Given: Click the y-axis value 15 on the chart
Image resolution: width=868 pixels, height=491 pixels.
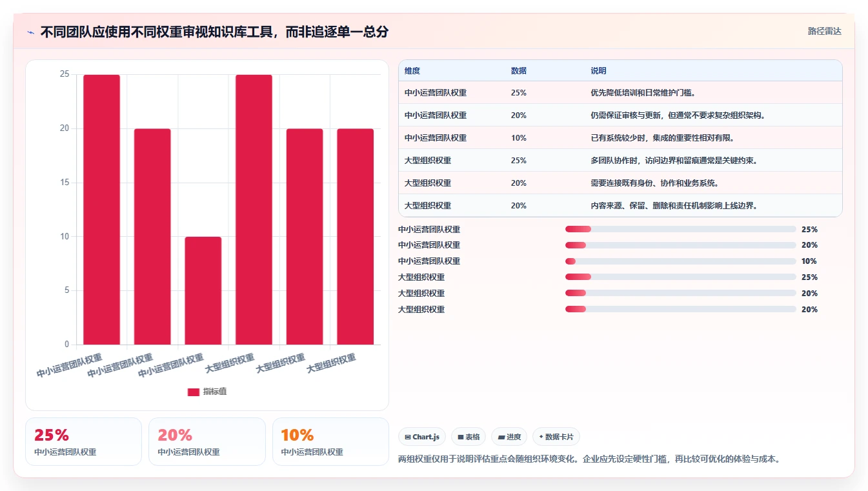Looking at the screenshot, I should [x=65, y=183].
